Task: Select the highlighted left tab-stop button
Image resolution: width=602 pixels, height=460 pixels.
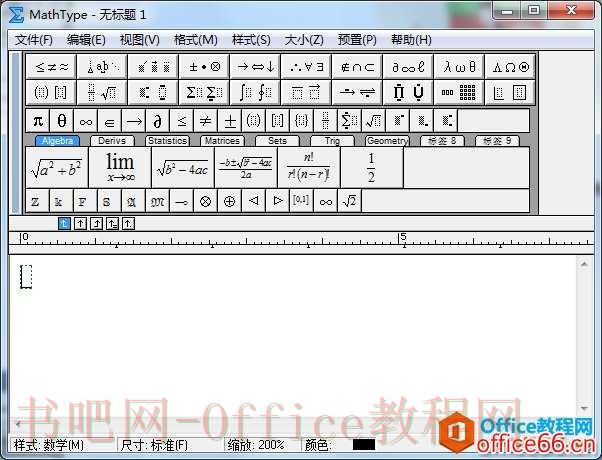Action: 64,223
